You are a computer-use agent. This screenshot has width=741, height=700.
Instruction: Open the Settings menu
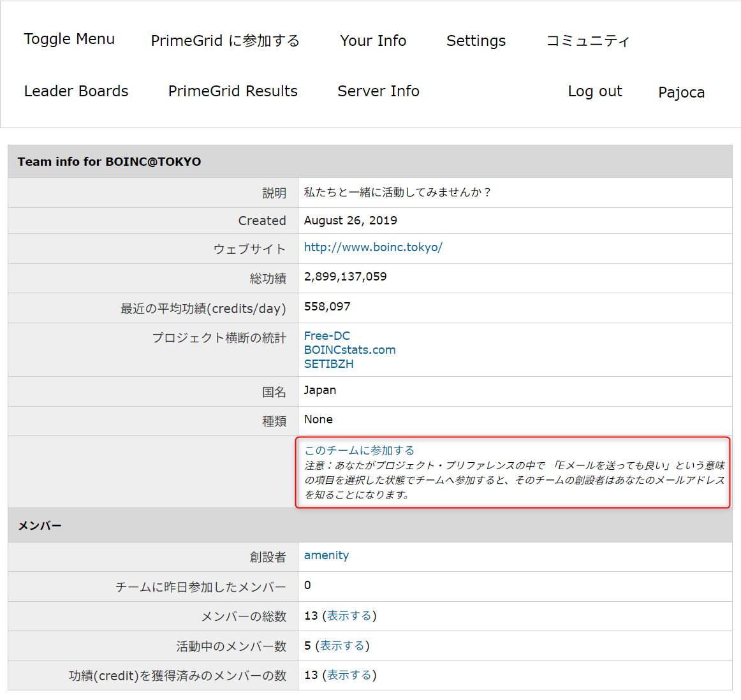[x=476, y=40]
